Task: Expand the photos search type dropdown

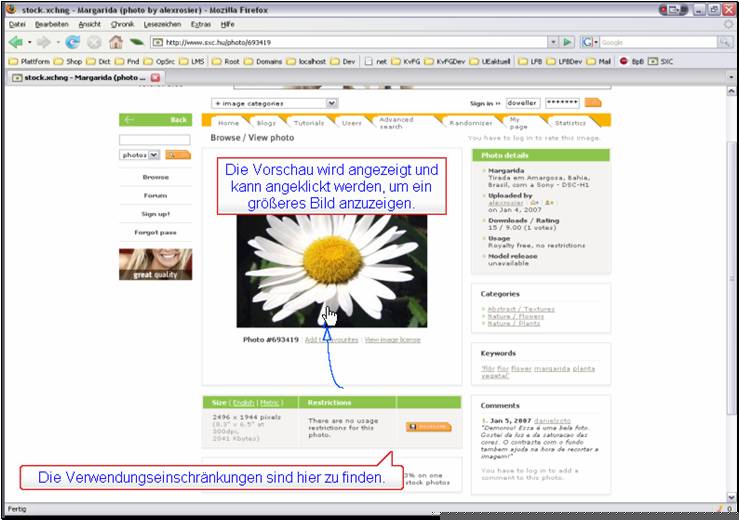Action: tap(140, 155)
